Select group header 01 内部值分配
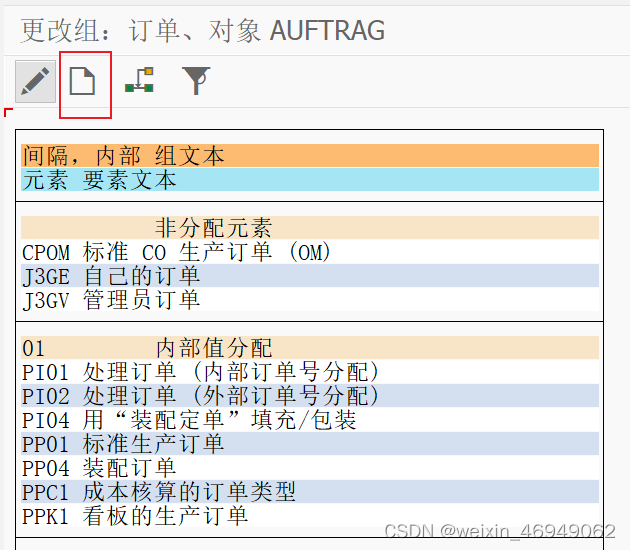The height and width of the screenshot is (550, 630). coord(310,348)
